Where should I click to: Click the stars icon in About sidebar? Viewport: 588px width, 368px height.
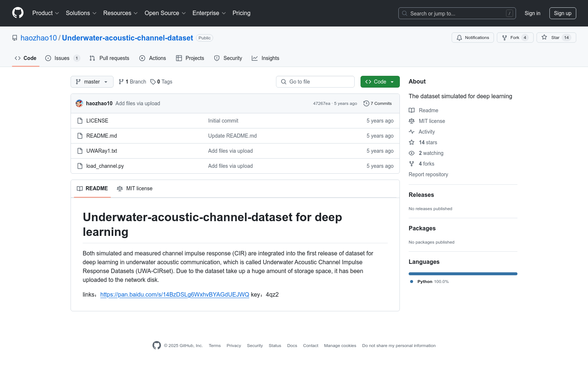click(412, 142)
